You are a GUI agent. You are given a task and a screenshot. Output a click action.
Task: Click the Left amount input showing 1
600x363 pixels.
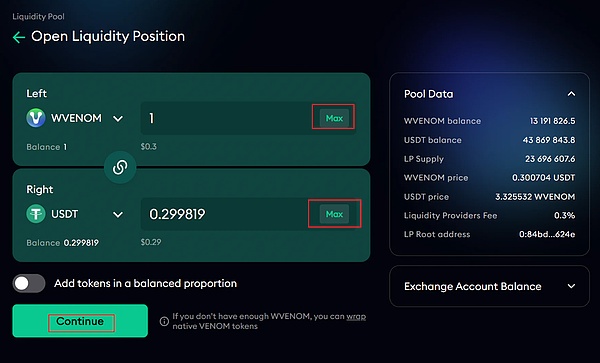point(226,118)
